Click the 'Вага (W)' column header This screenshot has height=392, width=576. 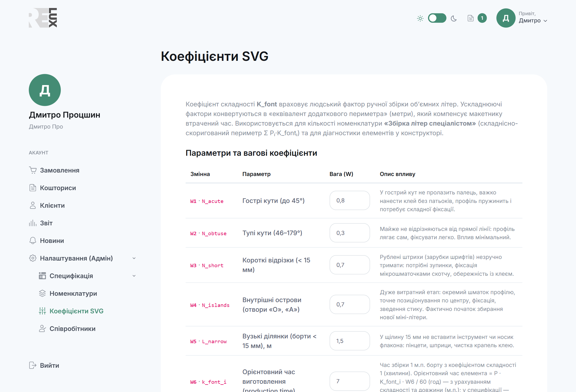coord(341,174)
